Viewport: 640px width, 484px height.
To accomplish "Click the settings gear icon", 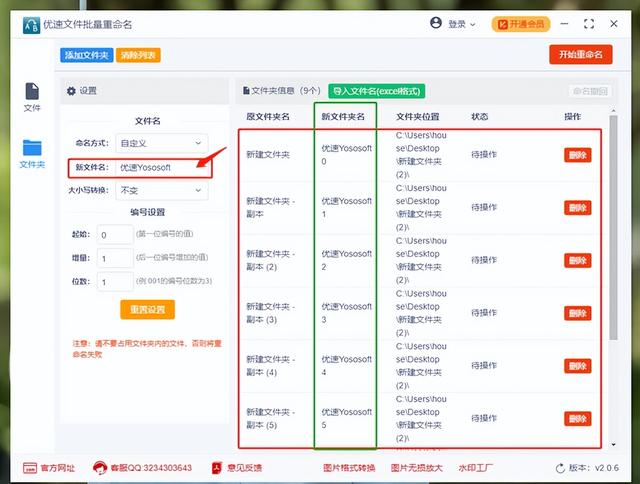I will click(x=71, y=91).
